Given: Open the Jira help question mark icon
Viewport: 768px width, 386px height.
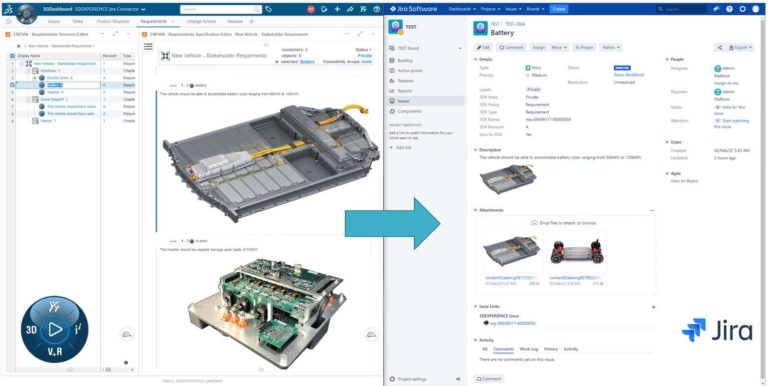Looking at the screenshot, I should pos(730,9).
